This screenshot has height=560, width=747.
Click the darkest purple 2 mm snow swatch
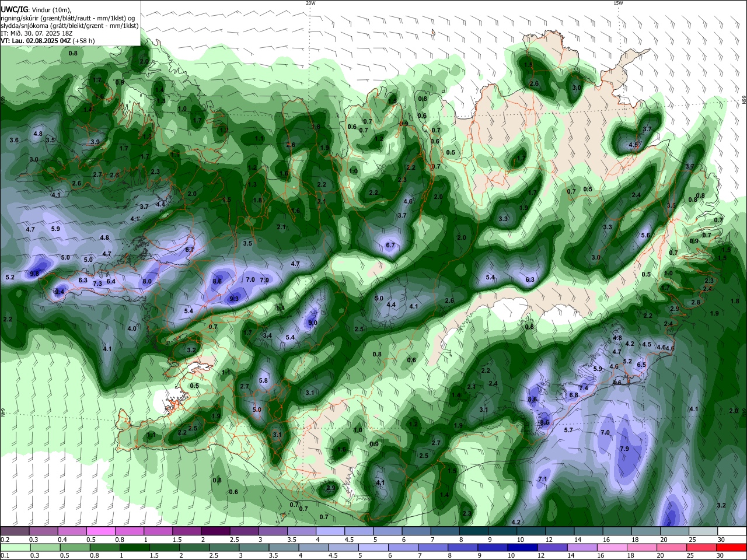coord(215,531)
